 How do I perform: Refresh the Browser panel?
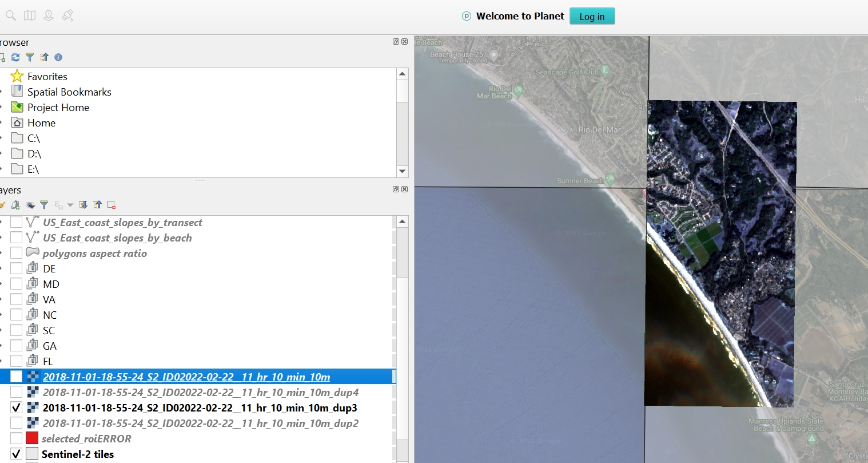click(x=15, y=57)
